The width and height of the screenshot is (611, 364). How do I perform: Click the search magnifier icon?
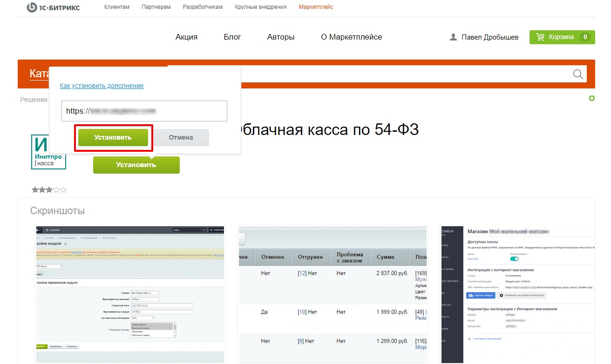[x=578, y=74]
